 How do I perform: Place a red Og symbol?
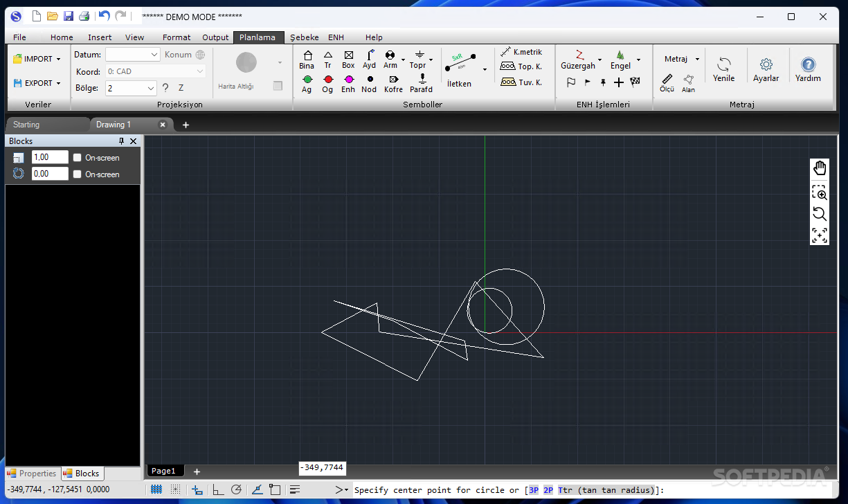tap(327, 84)
